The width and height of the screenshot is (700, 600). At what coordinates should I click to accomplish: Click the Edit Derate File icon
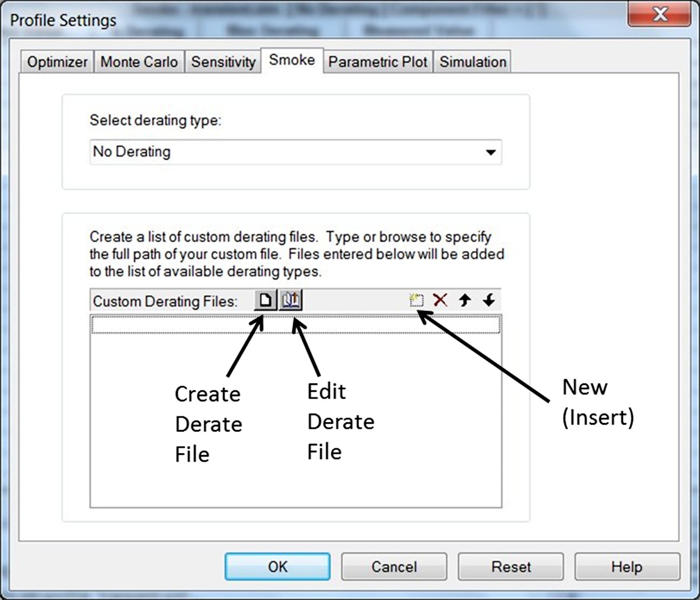pos(290,301)
